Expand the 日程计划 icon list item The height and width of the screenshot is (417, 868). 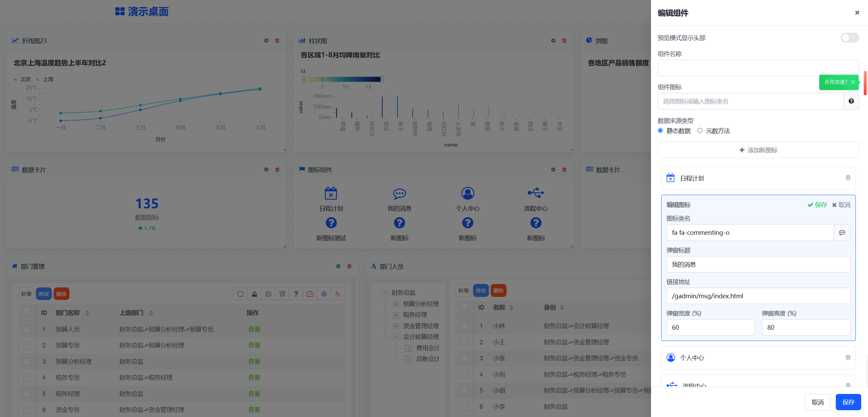pos(692,178)
